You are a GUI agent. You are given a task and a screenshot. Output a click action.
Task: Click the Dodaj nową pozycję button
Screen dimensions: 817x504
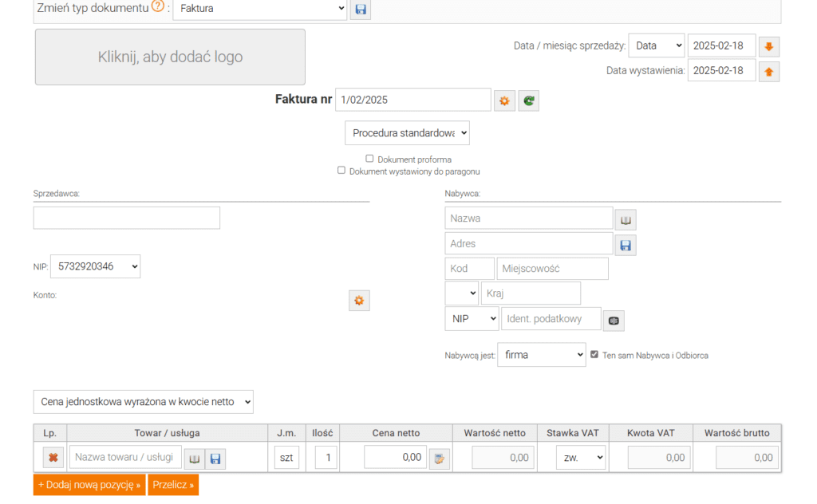pyautogui.click(x=89, y=485)
